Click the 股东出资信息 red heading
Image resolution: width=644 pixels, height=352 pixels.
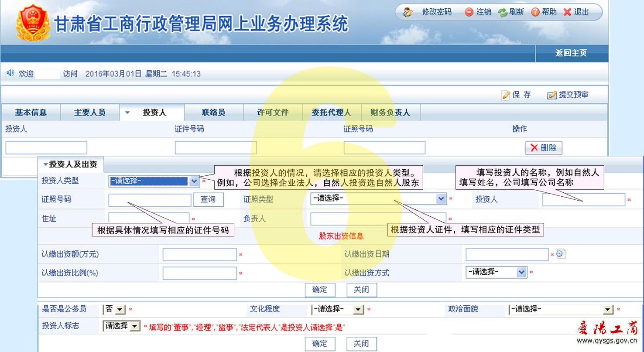341,236
